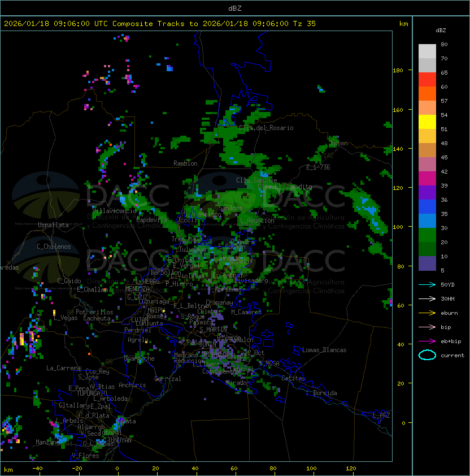Click the cyan 50YD arrow icon in legend
The image size is (470, 476).
pos(427,284)
